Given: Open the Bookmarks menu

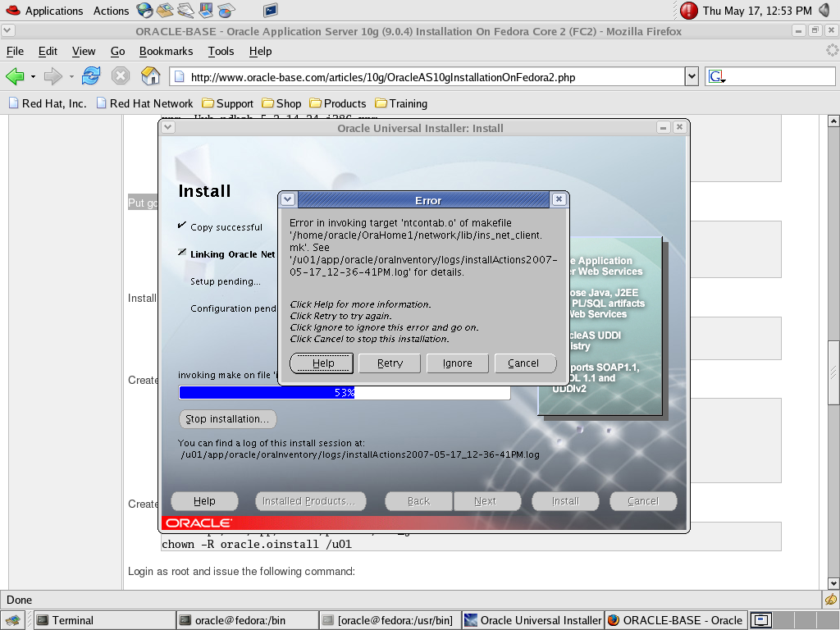Looking at the screenshot, I should point(166,51).
